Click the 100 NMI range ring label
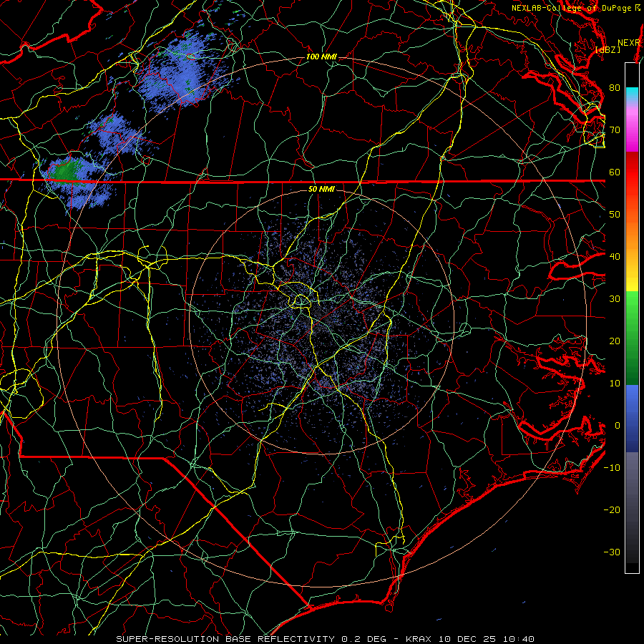Screen dimensions: 644x644 (321, 57)
